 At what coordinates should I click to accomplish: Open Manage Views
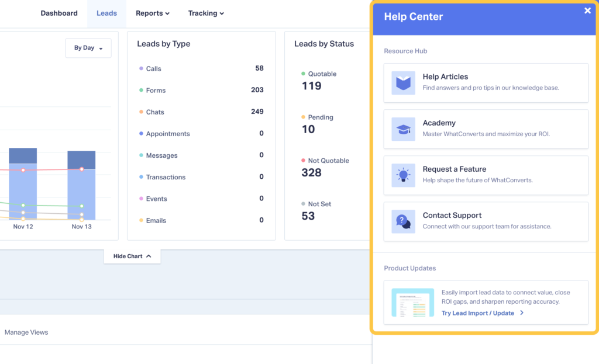pos(26,332)
